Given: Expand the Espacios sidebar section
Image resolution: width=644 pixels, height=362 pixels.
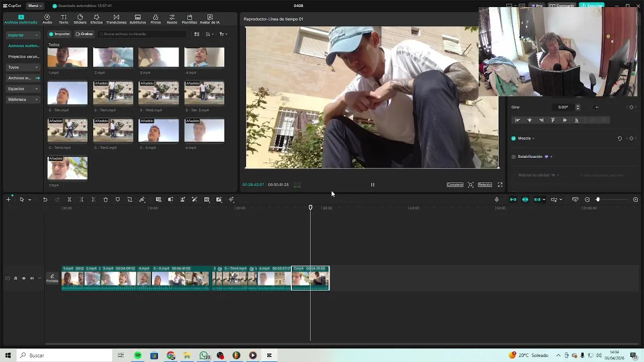Looking at the screenshot, I should click(x=23, y=88).
